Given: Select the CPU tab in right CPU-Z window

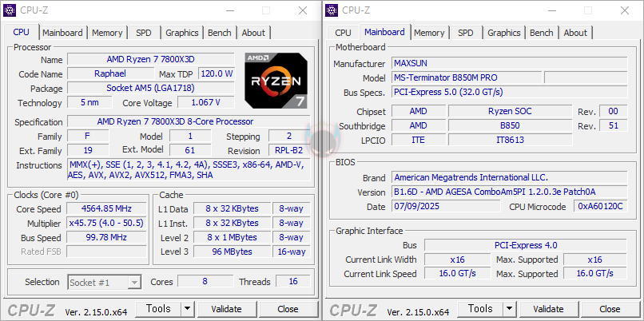Looking at the screenshot, I should [x=343, y=33].
